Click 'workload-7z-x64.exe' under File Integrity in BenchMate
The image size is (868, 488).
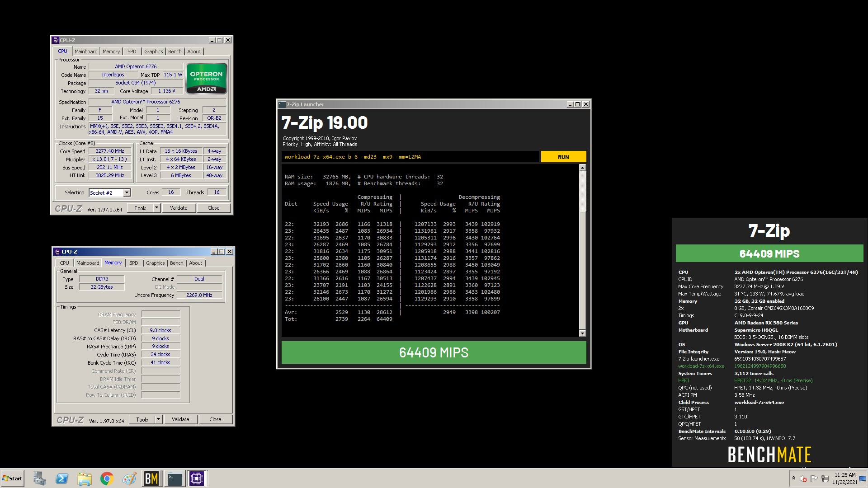701,366
